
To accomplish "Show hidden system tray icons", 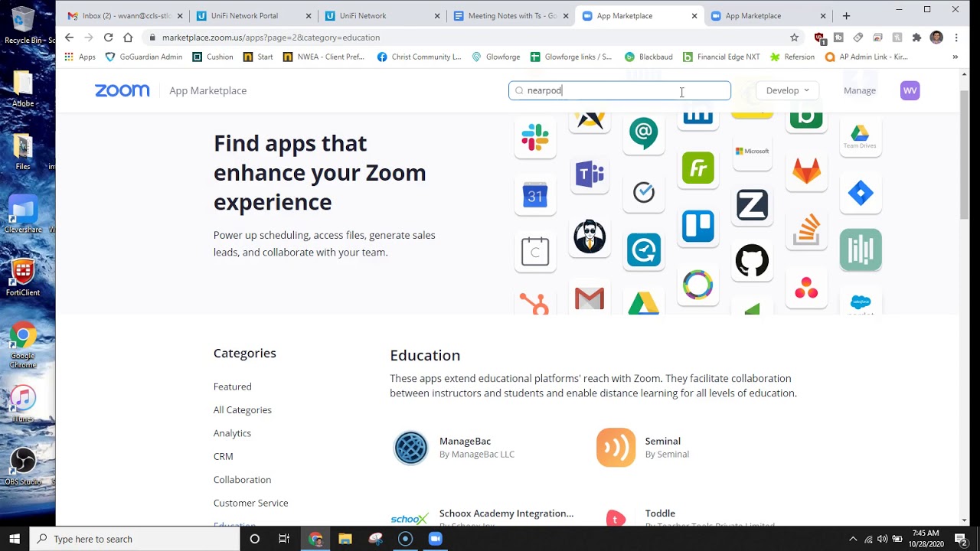I will pos(852,539).
